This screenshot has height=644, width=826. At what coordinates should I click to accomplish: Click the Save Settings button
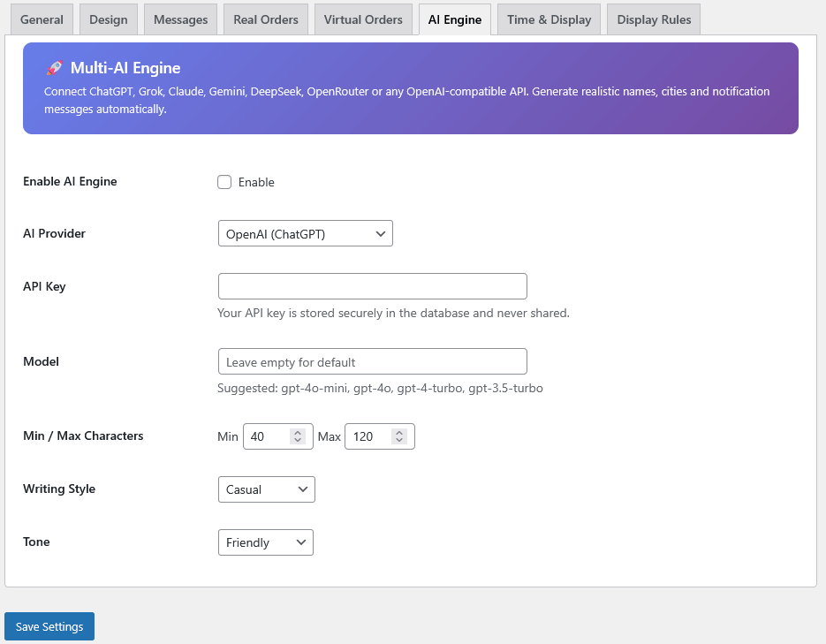click(x=49, y=626)
